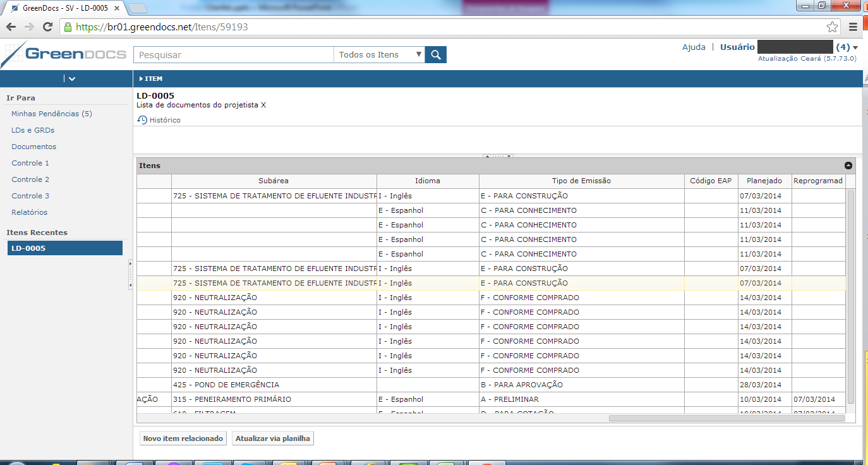Viewport: 868px width, 465px height.
Task: Click the magnifier search button
Action: 436,55
